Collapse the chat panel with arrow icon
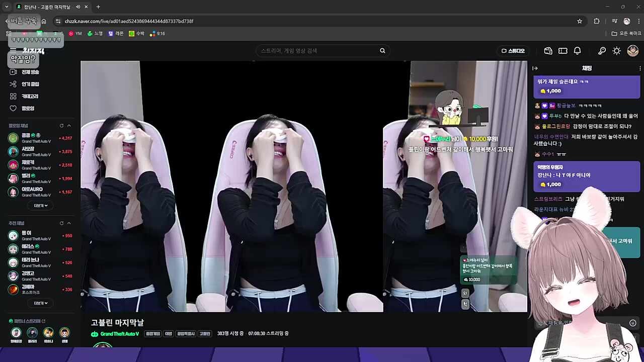Screen dimensions: 644x362 tap(535, 68)
